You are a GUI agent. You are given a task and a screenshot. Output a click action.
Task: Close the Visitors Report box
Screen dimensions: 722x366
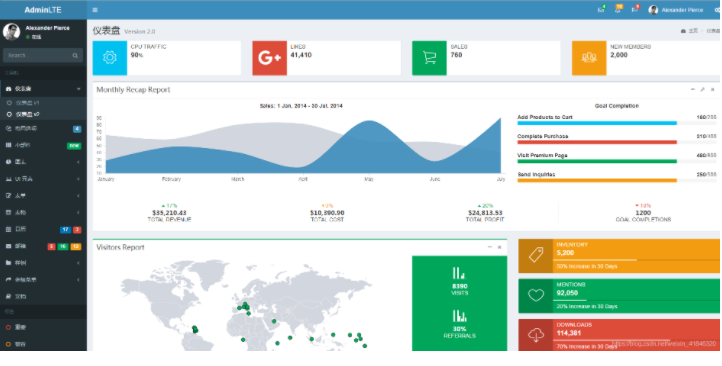tap(500, 247)
